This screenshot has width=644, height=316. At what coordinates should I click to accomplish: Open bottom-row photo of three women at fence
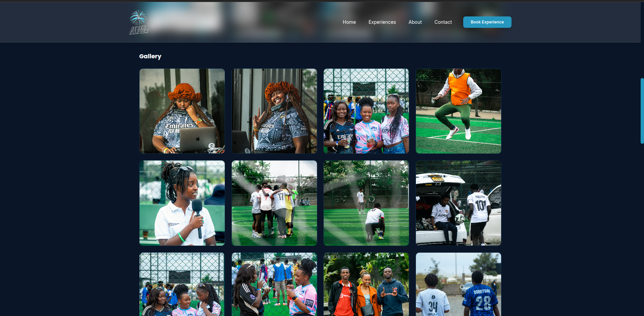tap(182, 284)
